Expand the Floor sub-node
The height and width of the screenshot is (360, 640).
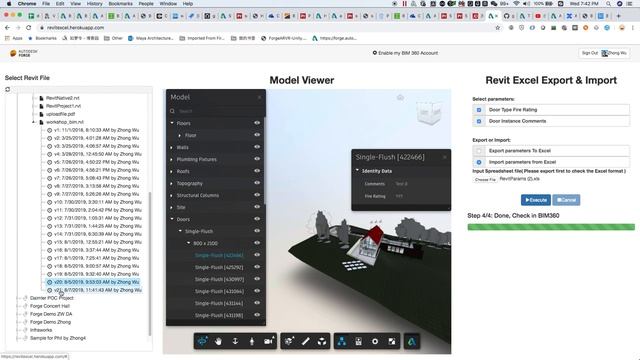[180, 135]
